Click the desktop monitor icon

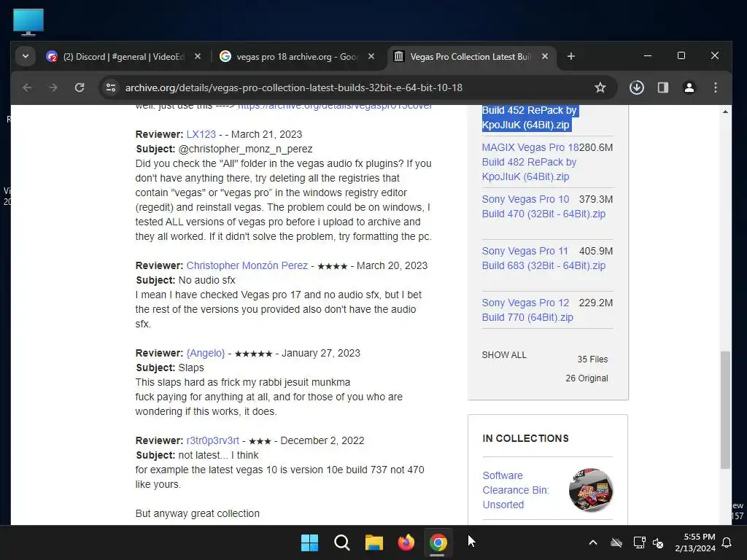[28, 23]
